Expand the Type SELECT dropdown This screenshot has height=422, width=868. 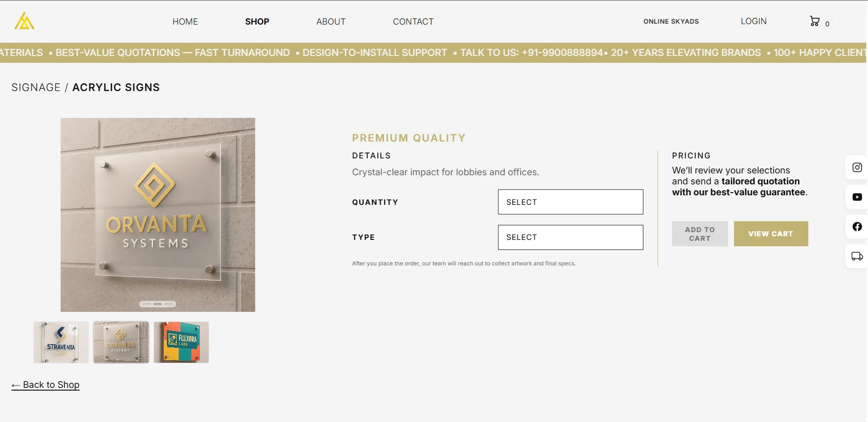[570, 237]
